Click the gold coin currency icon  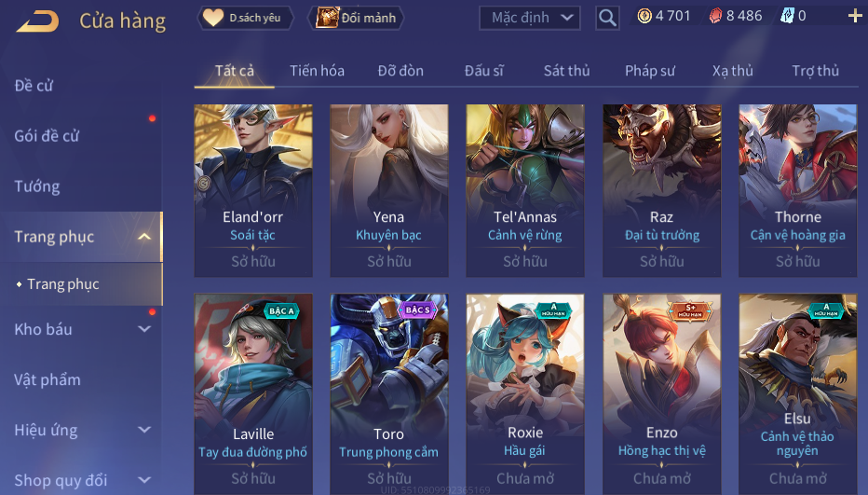point(644,16)
